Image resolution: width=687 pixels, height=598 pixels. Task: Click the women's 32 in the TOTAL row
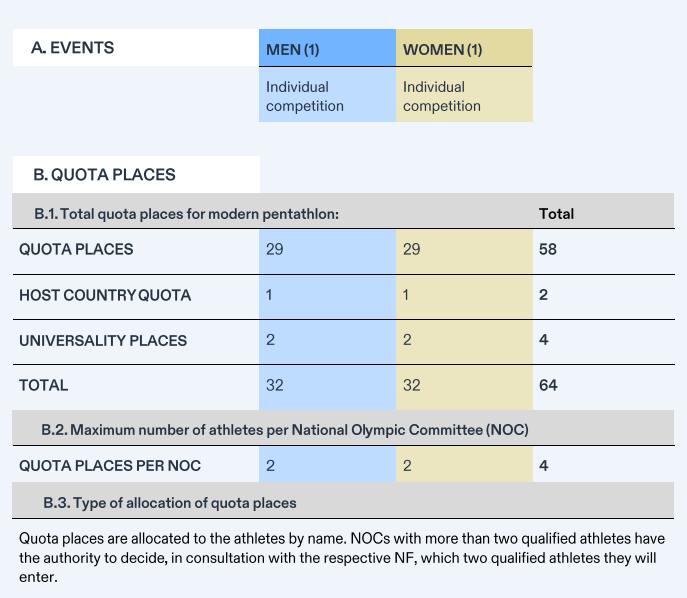(411, 385)
